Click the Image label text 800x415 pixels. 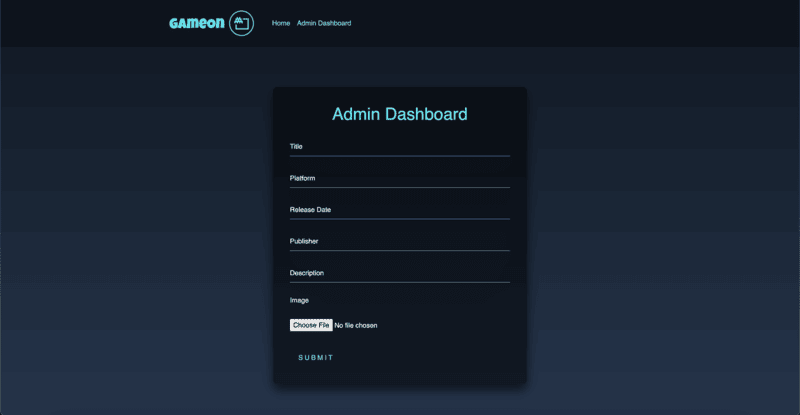point(299,300)
